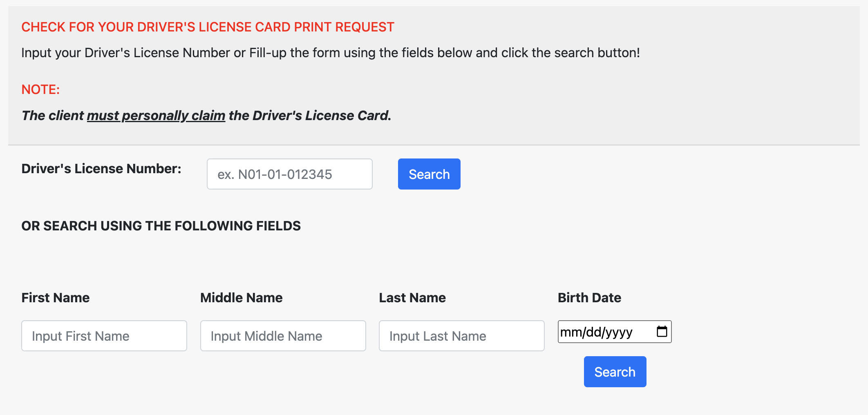This screenshot has height=415, width=868.
Task: Click the underlined 'must personally claim' text
Action: coord(156,116)
